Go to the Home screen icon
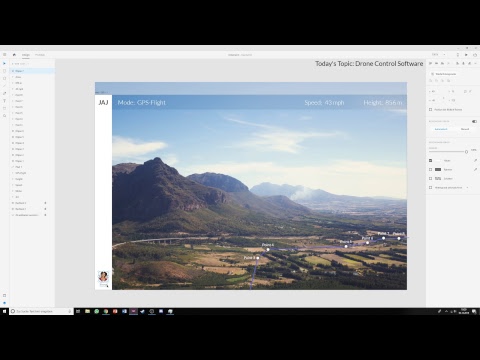Screen dimensions: 480x360 click(x=14, y=54)
